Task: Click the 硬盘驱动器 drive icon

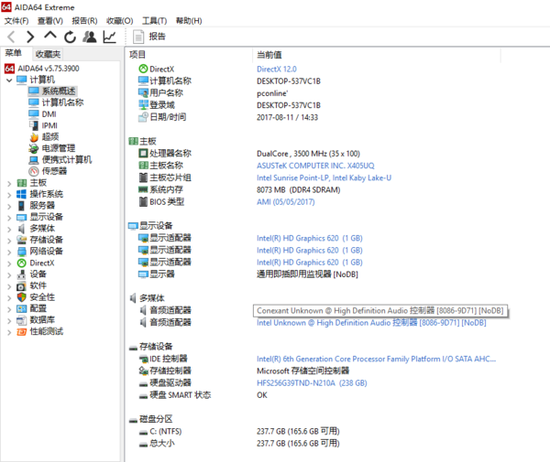Action: (x=143, y=384)
